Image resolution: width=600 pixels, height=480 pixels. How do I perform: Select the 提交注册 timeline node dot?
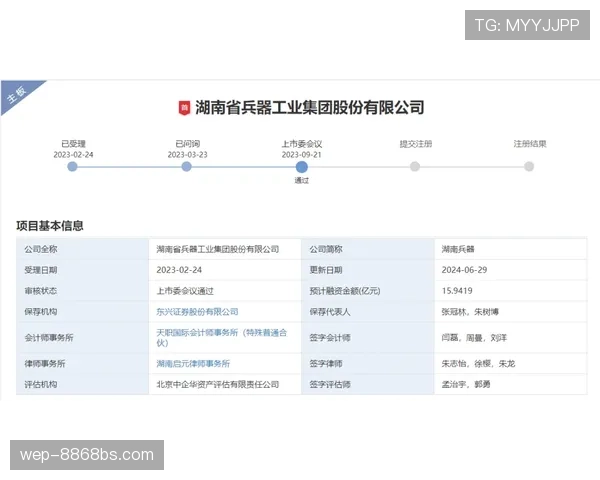click(415, 167)
